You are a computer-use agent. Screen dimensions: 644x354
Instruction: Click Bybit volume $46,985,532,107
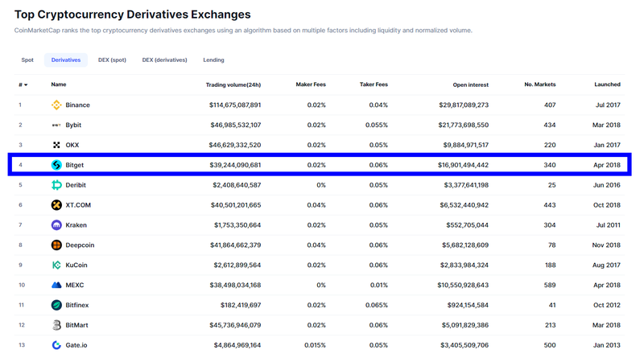(236, 126)
